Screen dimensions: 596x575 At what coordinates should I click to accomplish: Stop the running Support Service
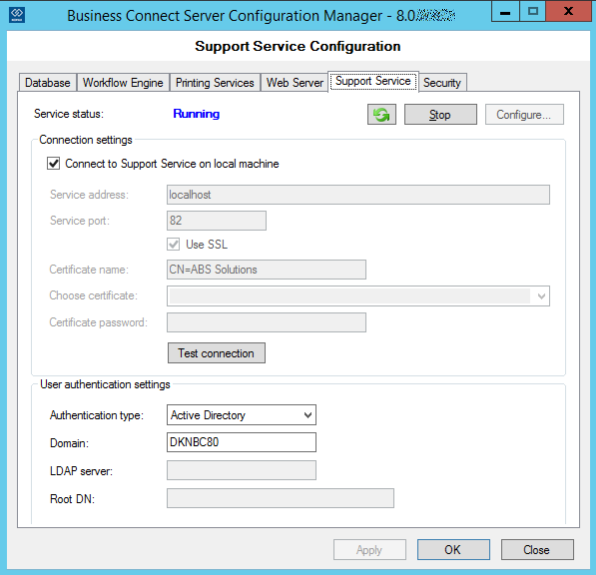click(x=440, y=114)
